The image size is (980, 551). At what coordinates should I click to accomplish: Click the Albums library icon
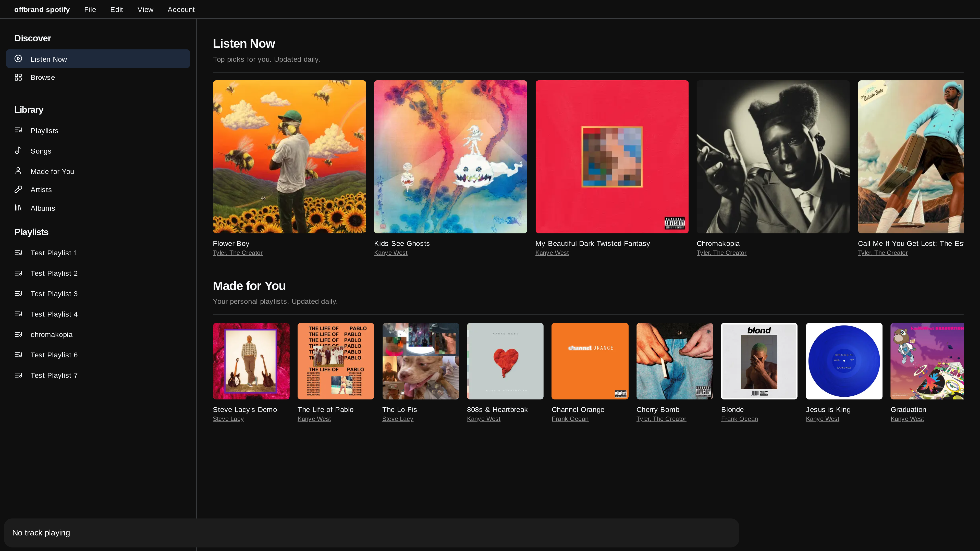[18, 208]
